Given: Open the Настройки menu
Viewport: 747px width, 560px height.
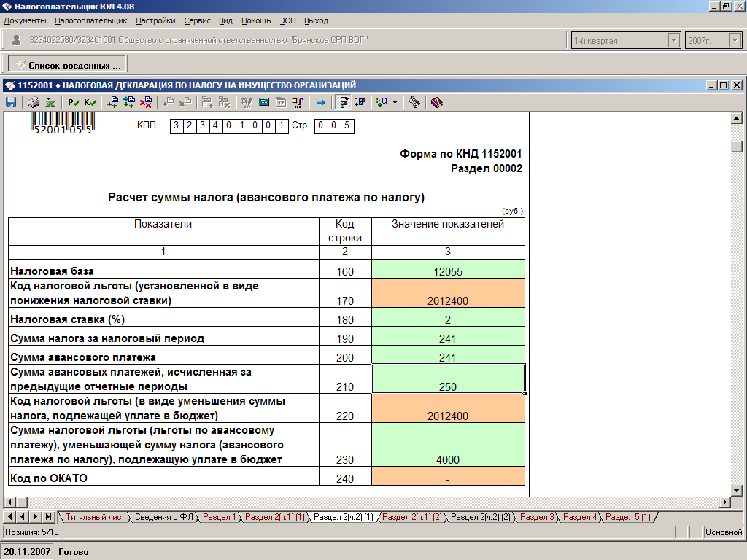Looking at the screenshot, I should [x=155, y=20].
